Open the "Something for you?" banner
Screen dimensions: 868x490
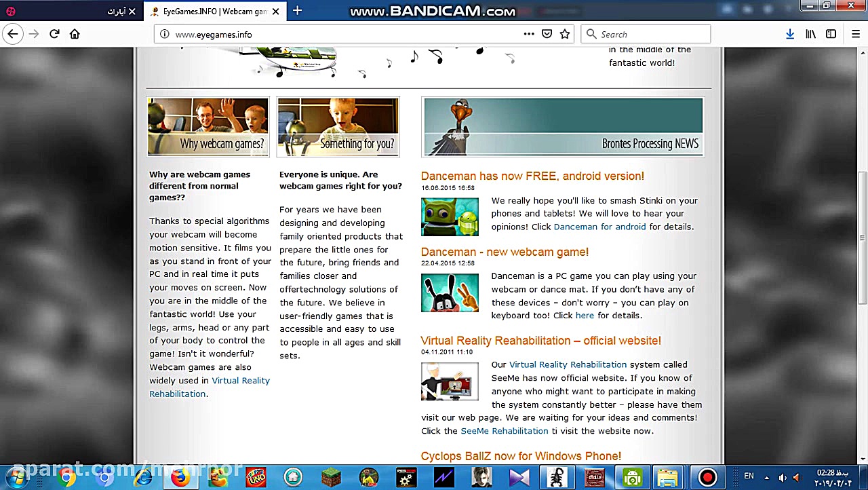338,127
